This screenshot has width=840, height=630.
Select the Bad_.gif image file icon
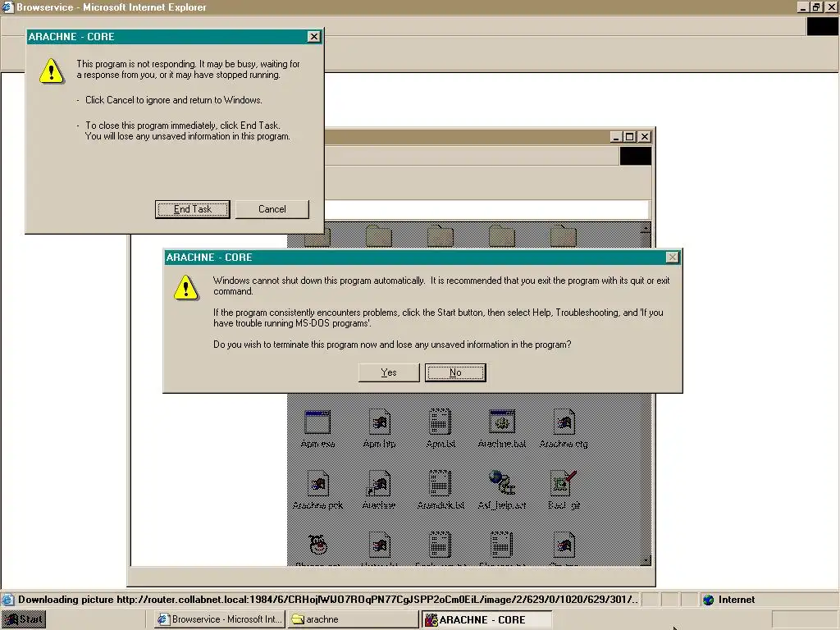point(564,484)
